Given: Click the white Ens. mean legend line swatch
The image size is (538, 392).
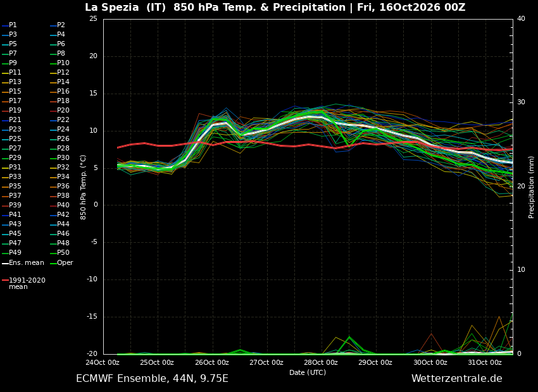Looking at the screenshot, I should click(x=5, y=264).
